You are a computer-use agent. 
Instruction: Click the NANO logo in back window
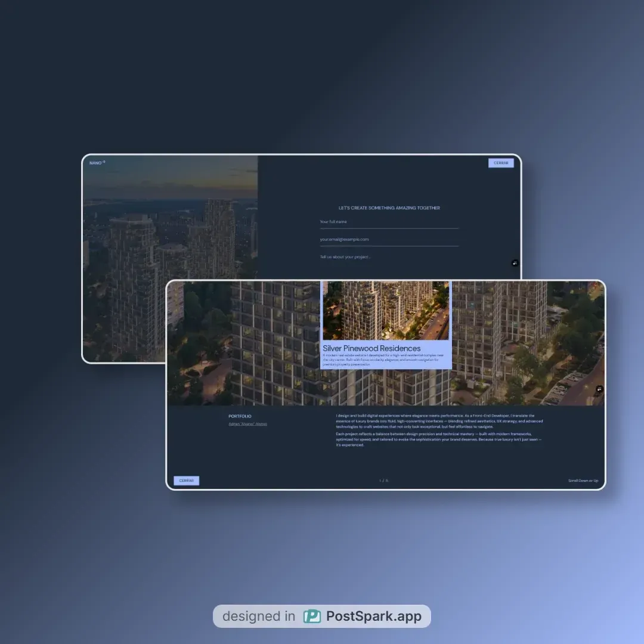point(97,163)
